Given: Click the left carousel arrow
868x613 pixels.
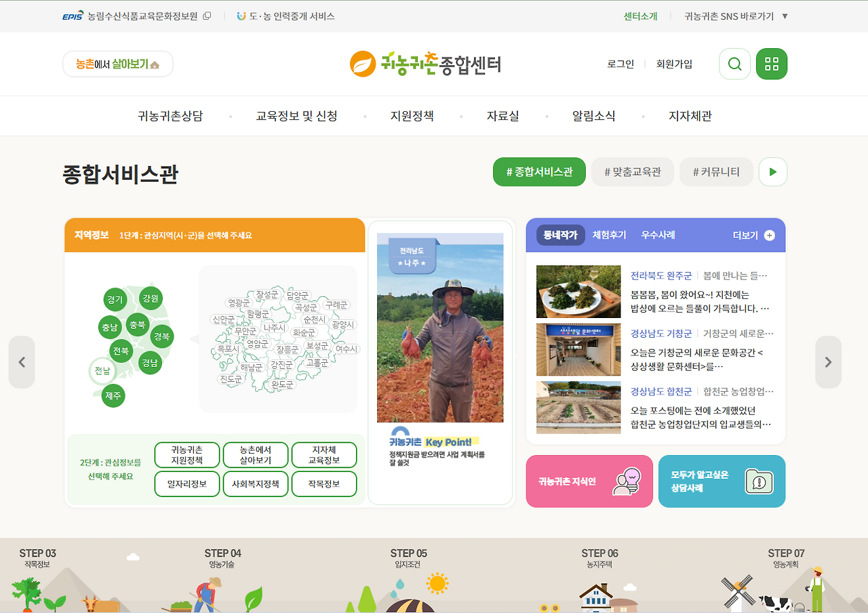Looking at the screenshot, I should (22, 362).
